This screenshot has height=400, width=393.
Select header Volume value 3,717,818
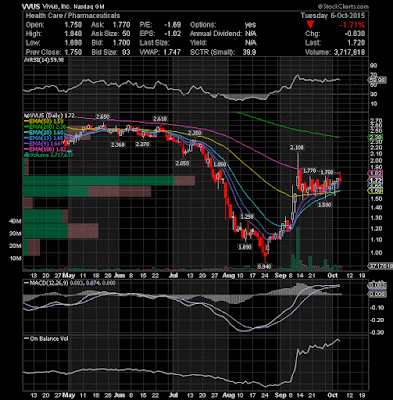(x=348, y=52)
